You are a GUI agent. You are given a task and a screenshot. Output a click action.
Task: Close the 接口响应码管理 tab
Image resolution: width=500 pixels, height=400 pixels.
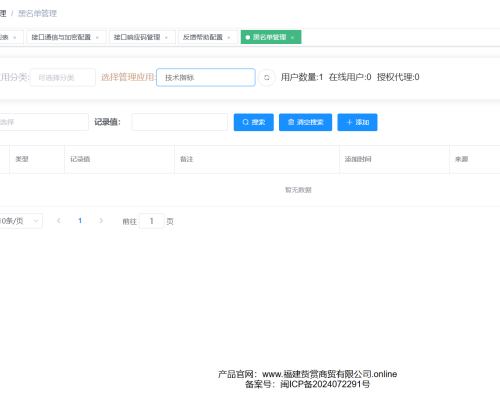(x=166, y=38)
